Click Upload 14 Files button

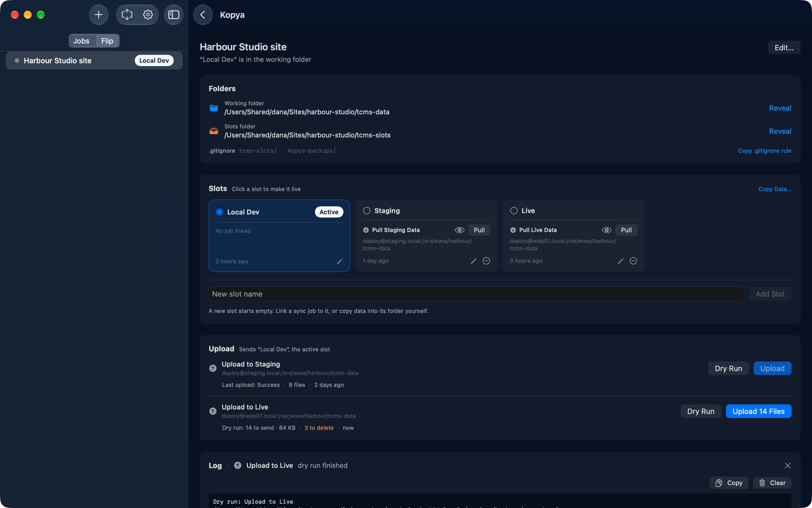(x=758, y=411)
